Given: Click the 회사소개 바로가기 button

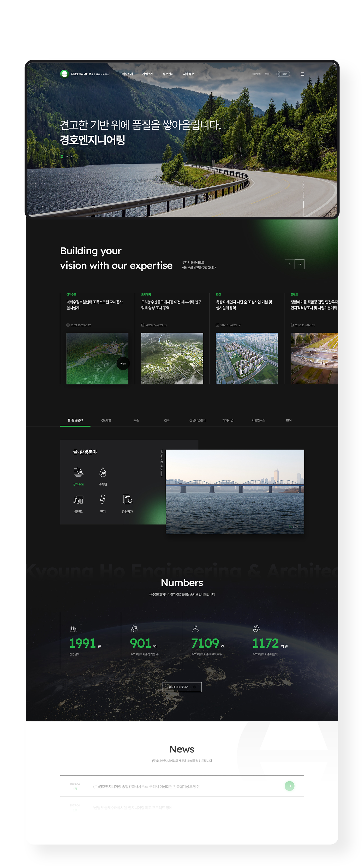Looking at the screenshot, I should pyautogui.click(x=182, y=687).
